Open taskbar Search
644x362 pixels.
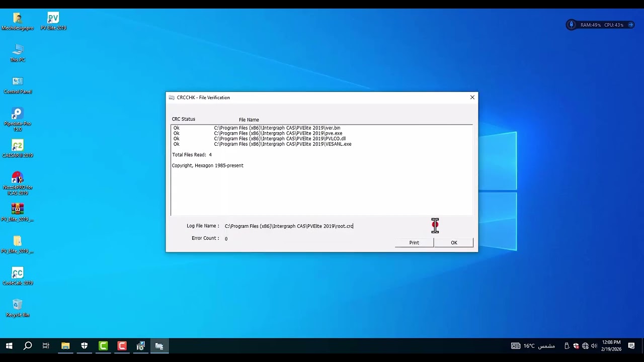(28, 346)
